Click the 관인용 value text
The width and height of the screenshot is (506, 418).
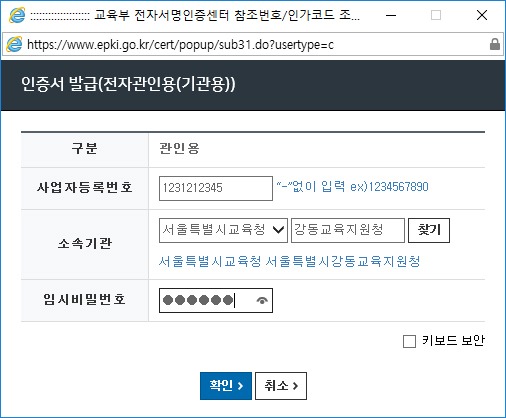[179, 148]
